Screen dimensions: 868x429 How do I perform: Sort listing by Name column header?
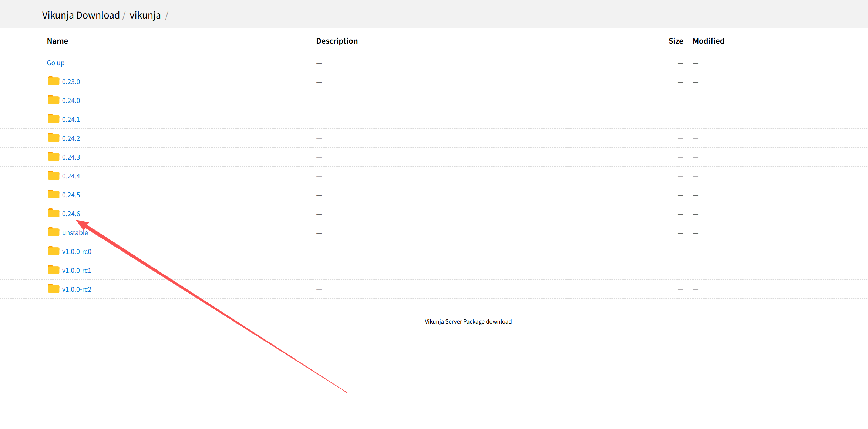pyautogui.click(x=57, y=41)
